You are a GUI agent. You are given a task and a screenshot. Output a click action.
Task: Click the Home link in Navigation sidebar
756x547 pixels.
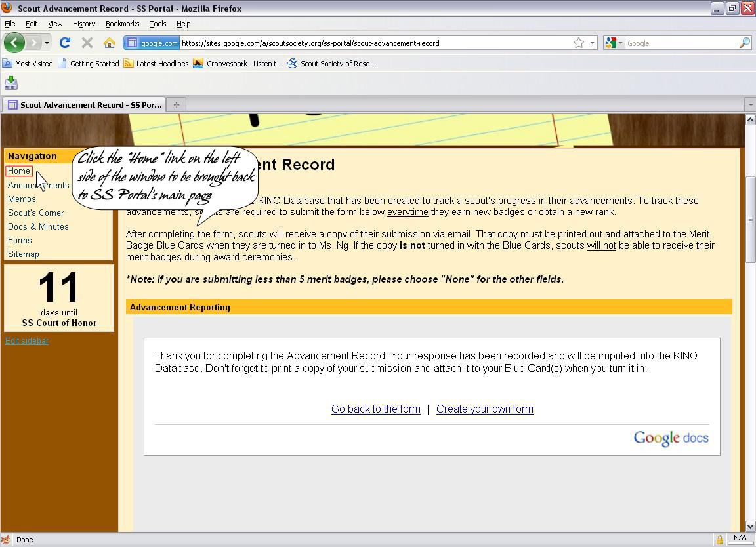click(x=19, y=171)
